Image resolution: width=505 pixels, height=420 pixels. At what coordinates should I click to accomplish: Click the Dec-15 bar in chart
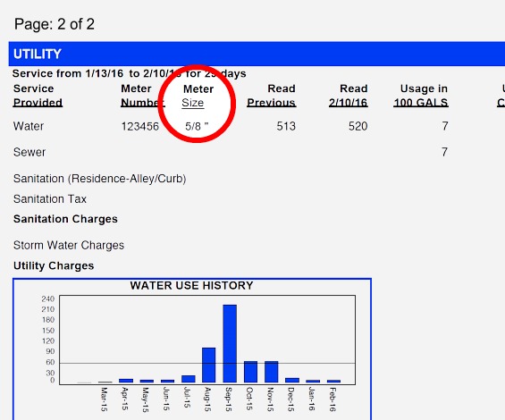(x=292, y=381)
